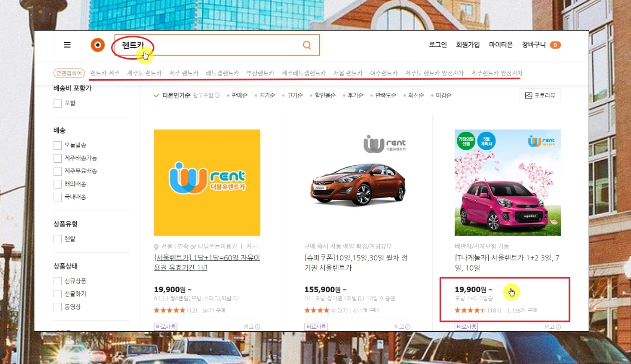631x364 pixels.
Task: Open 장바구니 cart
Action: [x=534, y=45]
